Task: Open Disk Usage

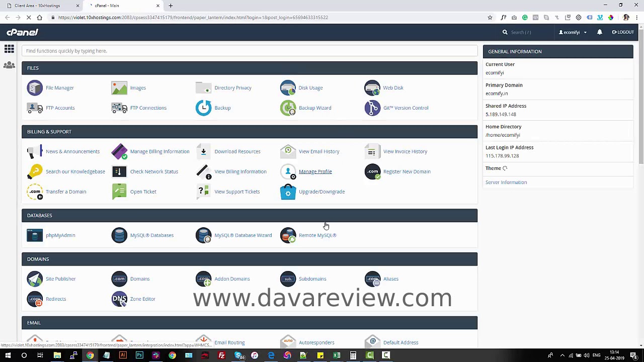Action: [310, 87]
